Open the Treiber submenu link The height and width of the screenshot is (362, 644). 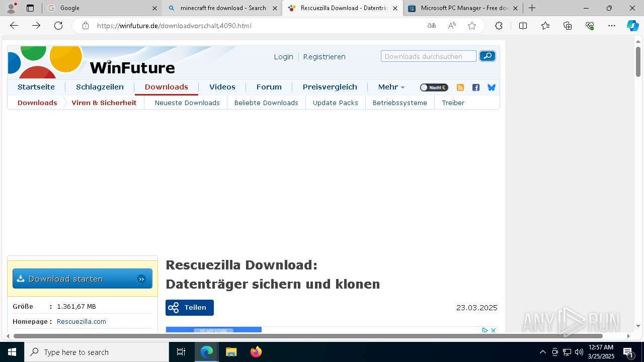click(453, 103)
